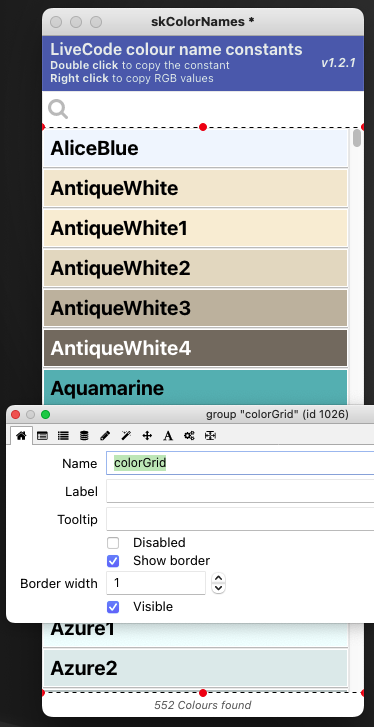Click the Border width value field
Viewport: 374px width, 727px height.
click(156, 583)
